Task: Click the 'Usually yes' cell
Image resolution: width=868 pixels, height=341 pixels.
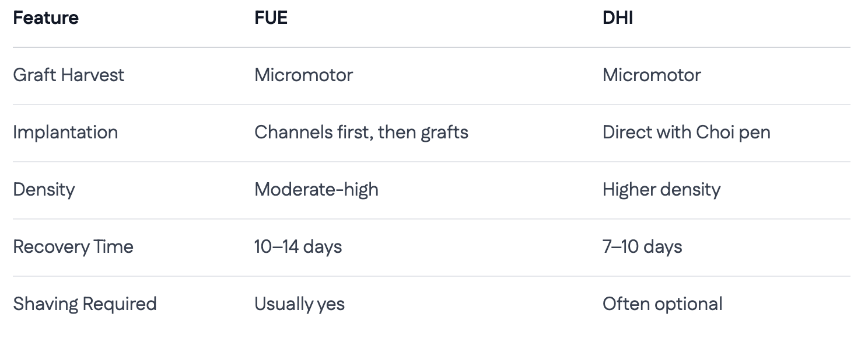Action: pos(299,304)
